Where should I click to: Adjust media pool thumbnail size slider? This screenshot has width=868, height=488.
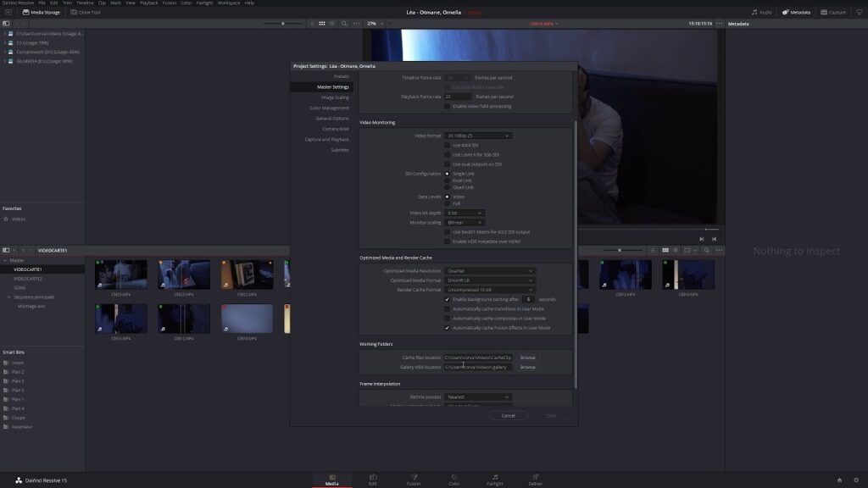[620, 250]
